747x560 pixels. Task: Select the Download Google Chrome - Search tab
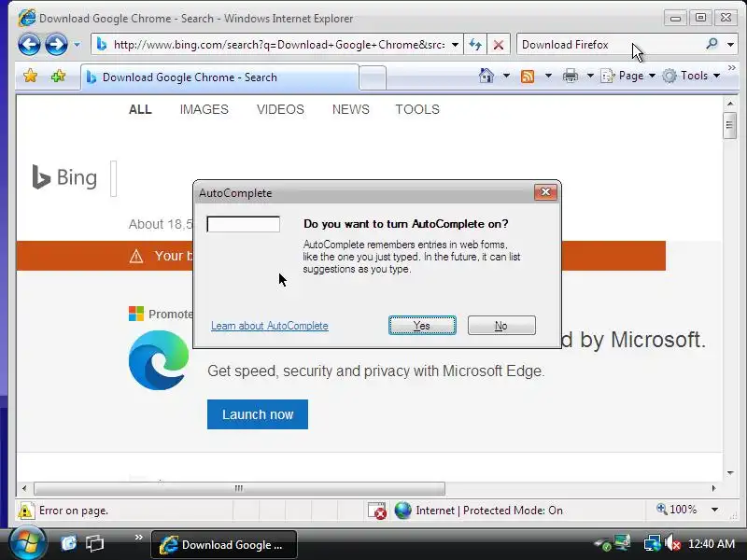pyautogui.click(x=219, y=77)
